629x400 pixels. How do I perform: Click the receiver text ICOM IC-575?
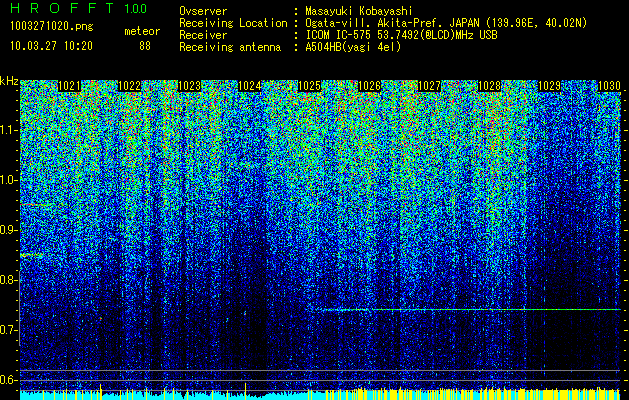[x=338, y=35]
